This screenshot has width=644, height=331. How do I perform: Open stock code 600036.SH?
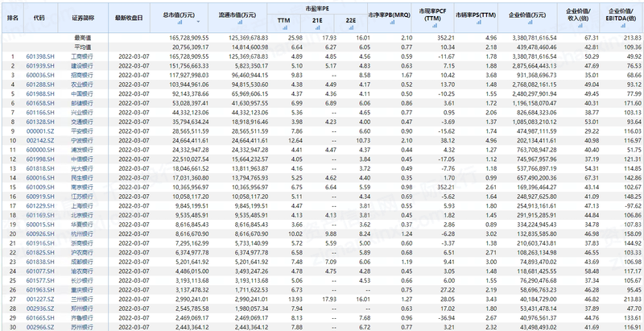(x=40, y=75)
